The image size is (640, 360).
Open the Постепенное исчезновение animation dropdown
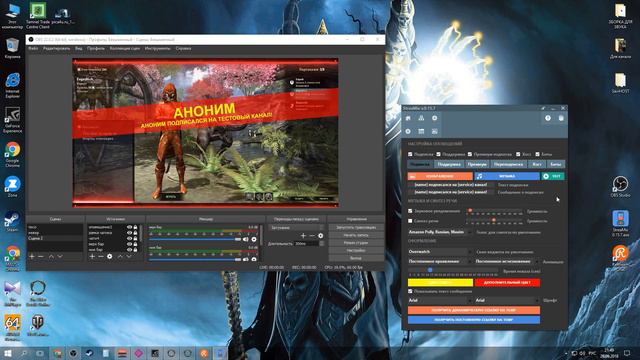click(x=507, y=261)
